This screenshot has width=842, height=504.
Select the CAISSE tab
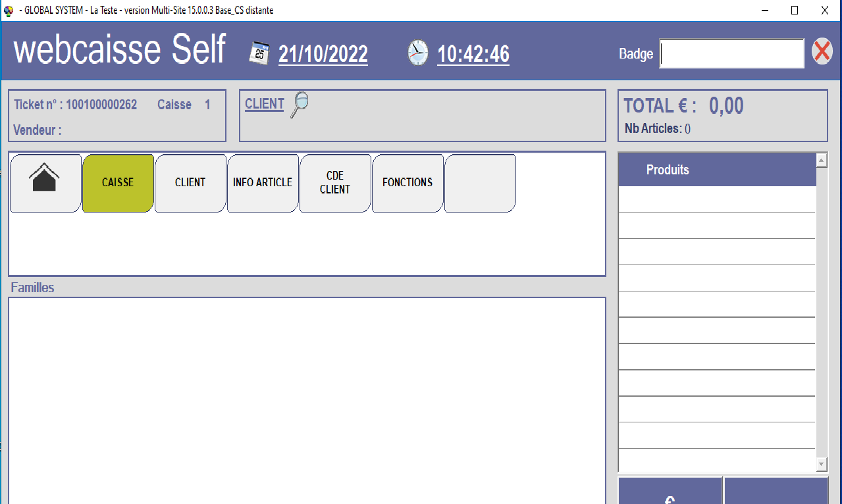coord(118,183)
